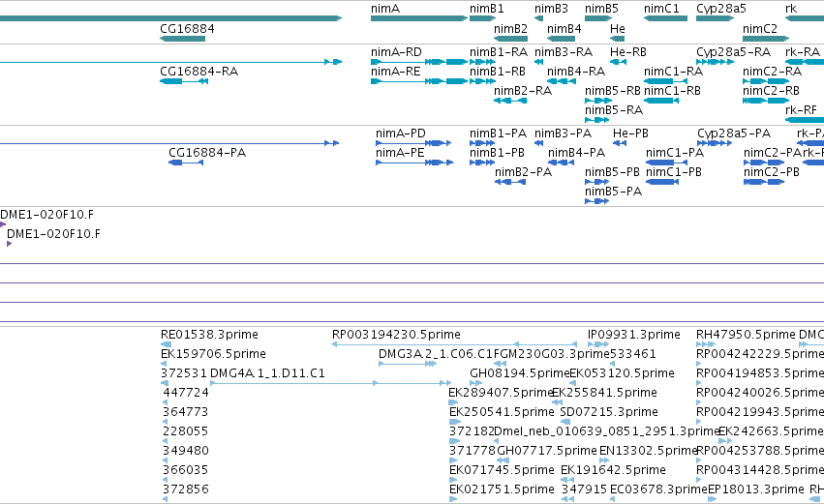Select transcript nimA-RE
Screen dimensions: 824x504
tap(419, 81)
